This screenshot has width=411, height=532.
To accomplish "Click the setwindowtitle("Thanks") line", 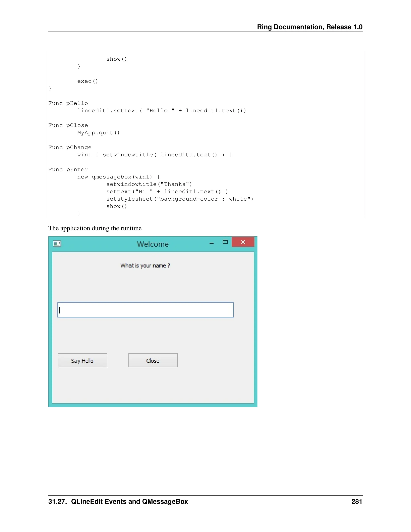I will tap(149, 184).
